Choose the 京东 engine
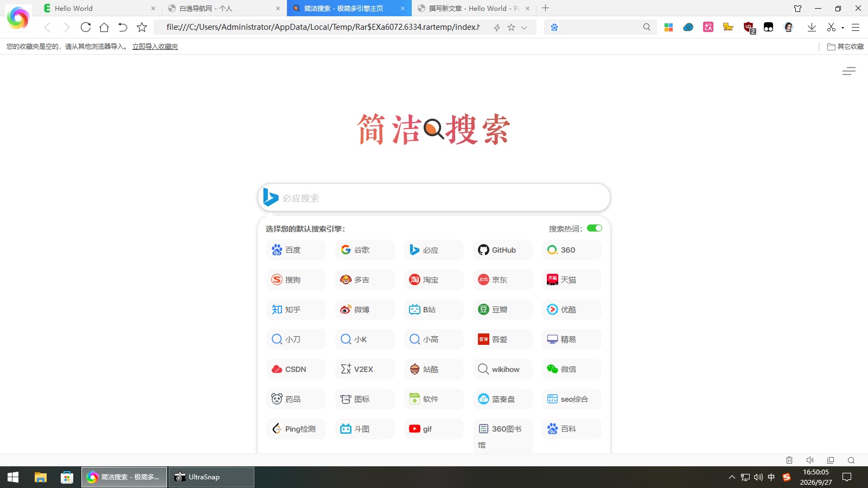Viewport: 868px width, 488px height. click(x=502, y=280)
